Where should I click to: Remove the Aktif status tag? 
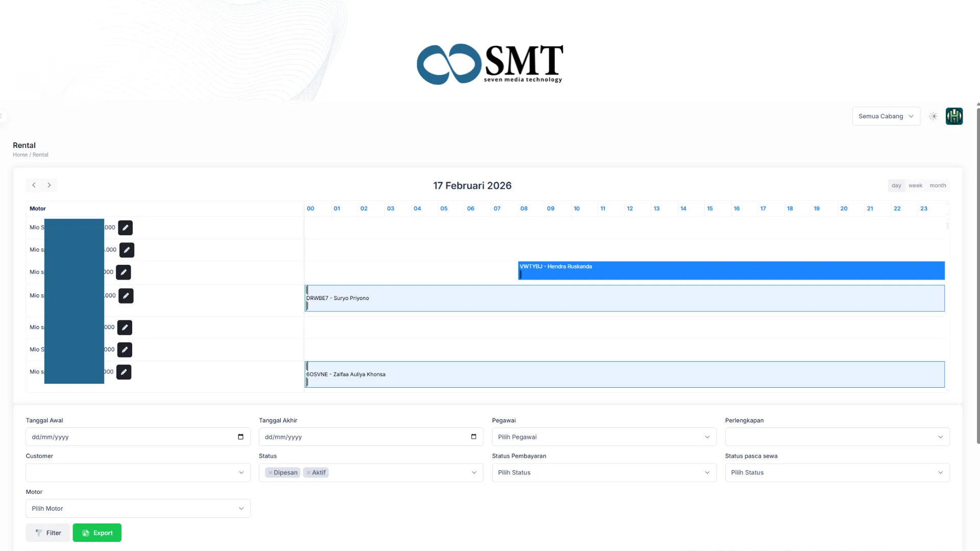tap(308, 473)
